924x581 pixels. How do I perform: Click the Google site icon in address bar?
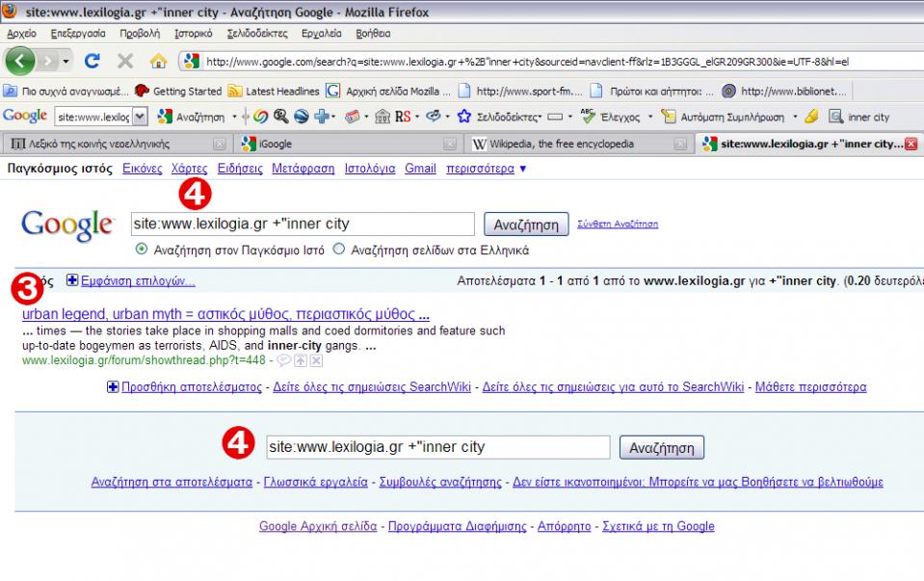(191, 61)
